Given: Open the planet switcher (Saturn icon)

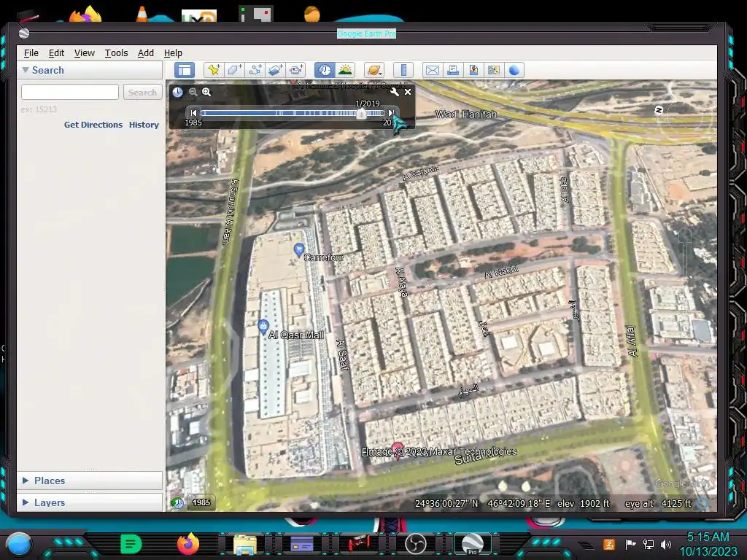Looking at the screenshot, I should click(374, 71).
